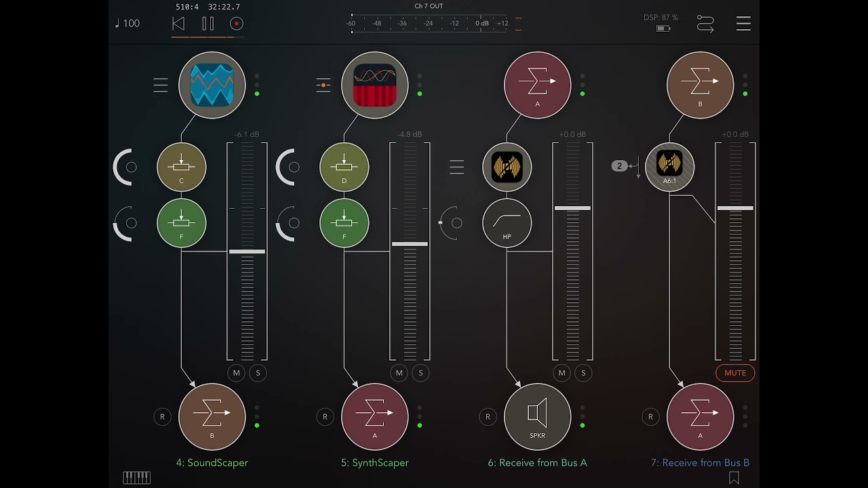
Task: Click the -6.1 dB level readout
Action: pos(247,134)
